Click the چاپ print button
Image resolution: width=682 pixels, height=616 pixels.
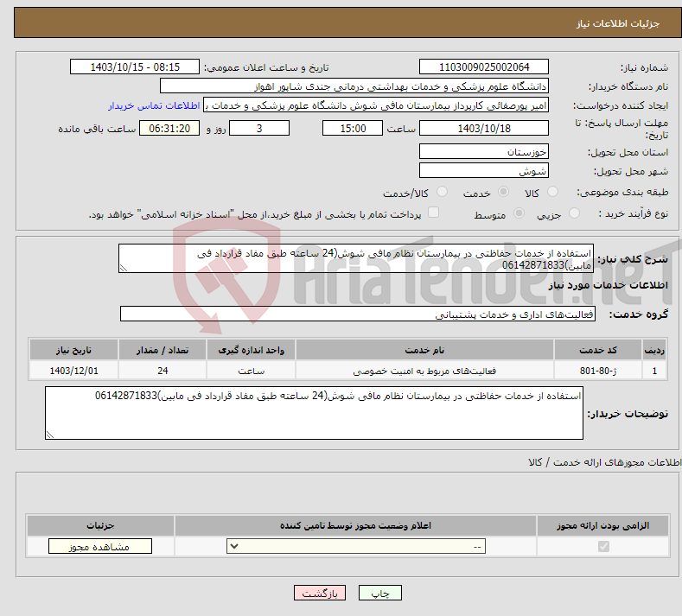[380, 593]
